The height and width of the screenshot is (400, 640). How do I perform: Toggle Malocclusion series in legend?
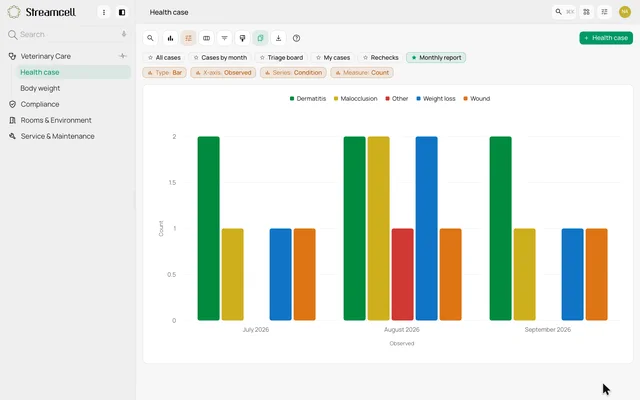pos(356,99)
